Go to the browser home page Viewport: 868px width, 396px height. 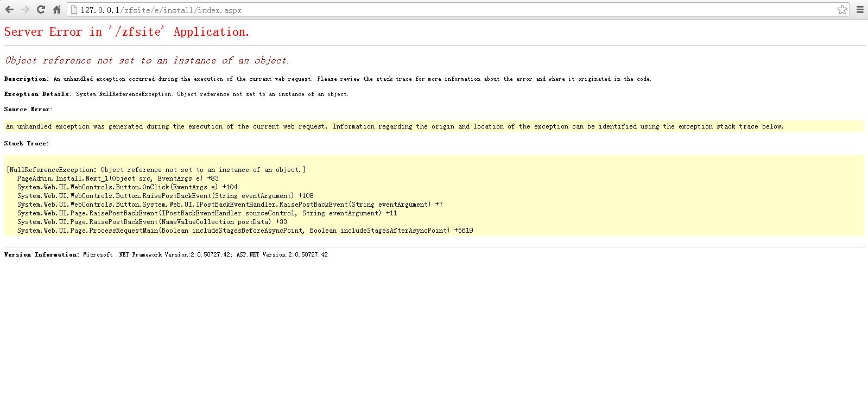(x=56, y=10)
